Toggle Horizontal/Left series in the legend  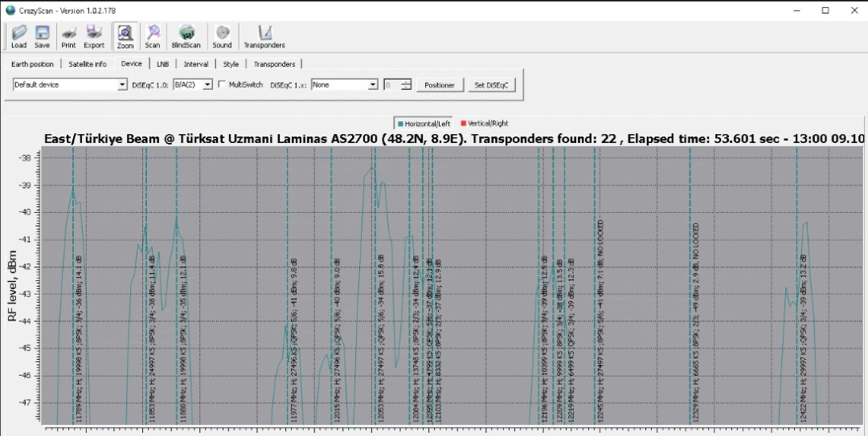[424, 124]
